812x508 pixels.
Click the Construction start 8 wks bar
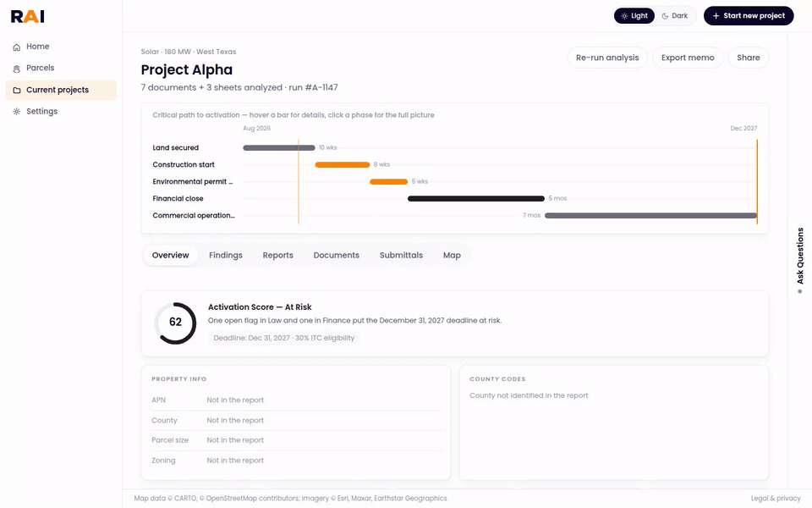[x=343, y=165]
